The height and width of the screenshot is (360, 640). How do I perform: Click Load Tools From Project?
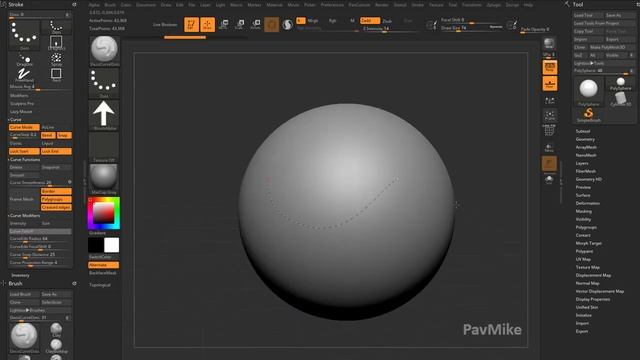point(604,23)
